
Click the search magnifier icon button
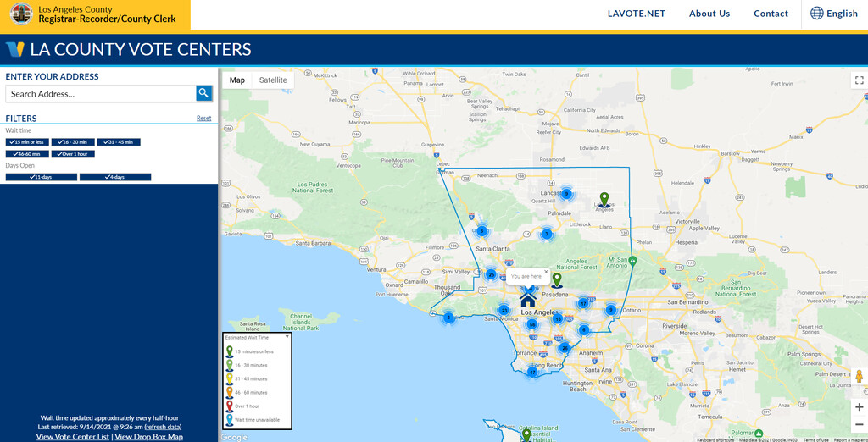tap(204, 93)
